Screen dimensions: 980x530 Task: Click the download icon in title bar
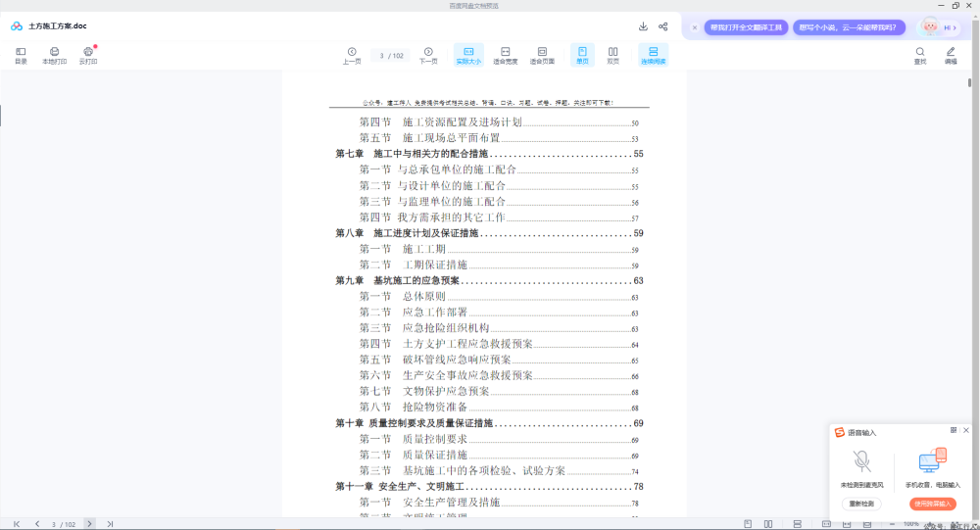click(643, 26)
